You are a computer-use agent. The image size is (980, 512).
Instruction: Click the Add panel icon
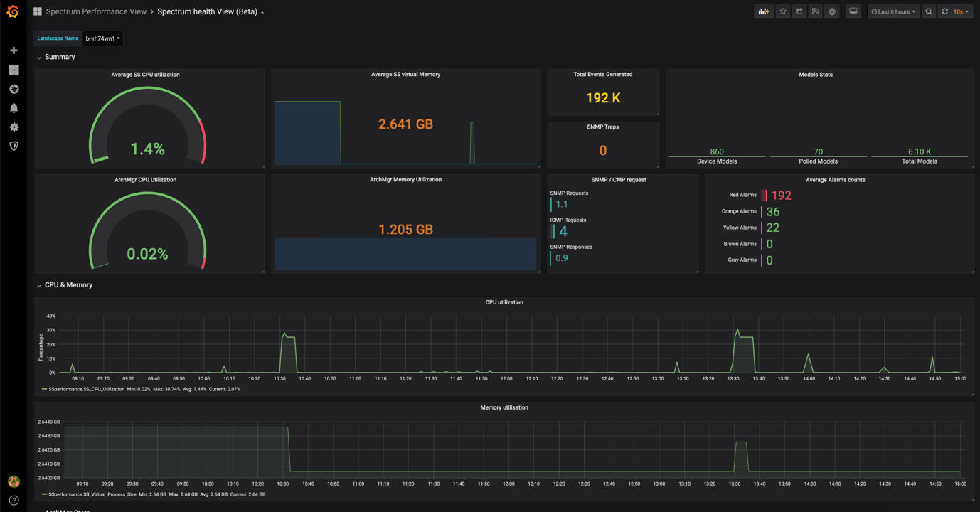[763, 11]
